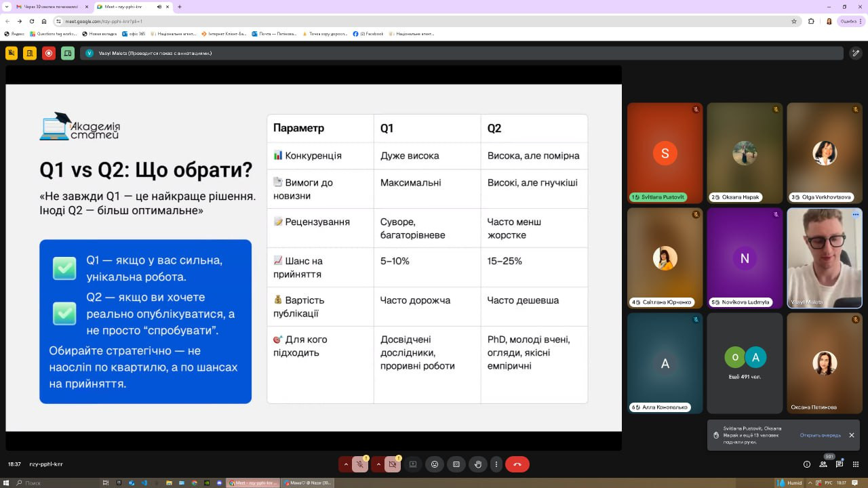Open the Facebook bookmark
Viewport: 868px width, 488px height.
click(x=368, y=33)
